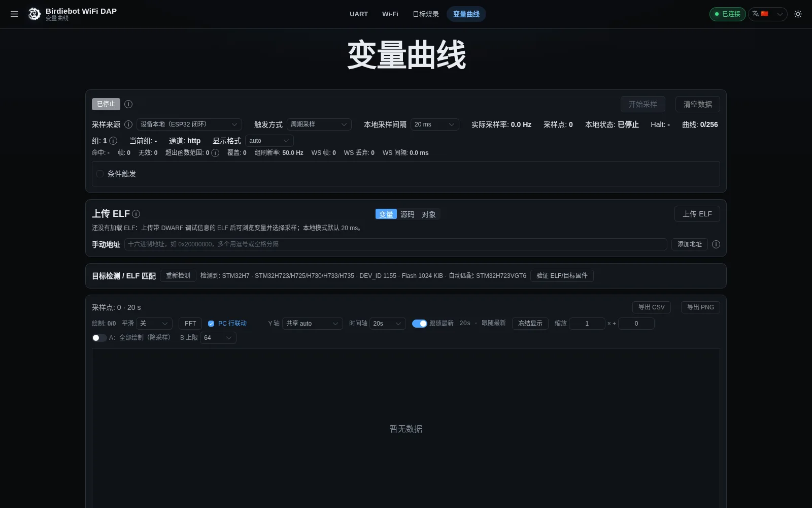Select the 变量曲线 tab
The image size is (812, 508).
tap(466, 14)
